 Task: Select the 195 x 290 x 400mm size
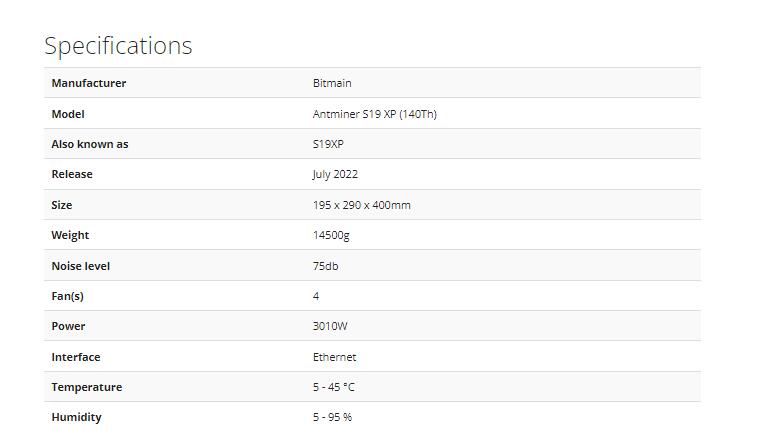pos(362,205)
